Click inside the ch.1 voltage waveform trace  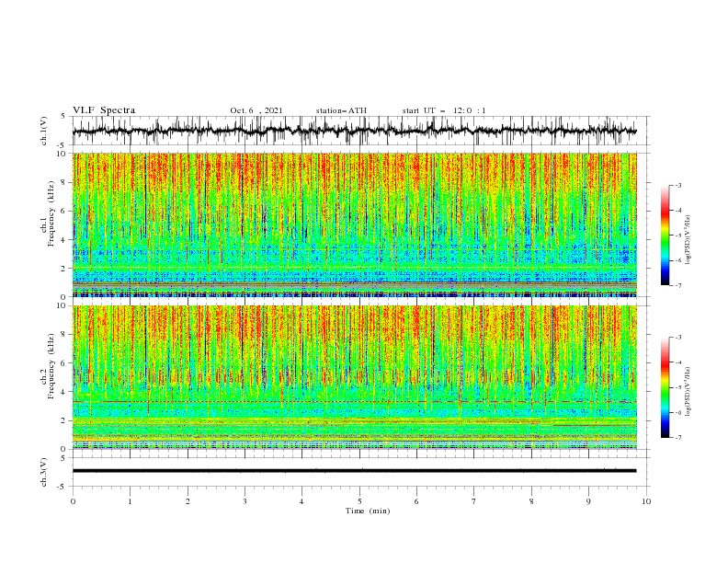click(x=354, y=131)
